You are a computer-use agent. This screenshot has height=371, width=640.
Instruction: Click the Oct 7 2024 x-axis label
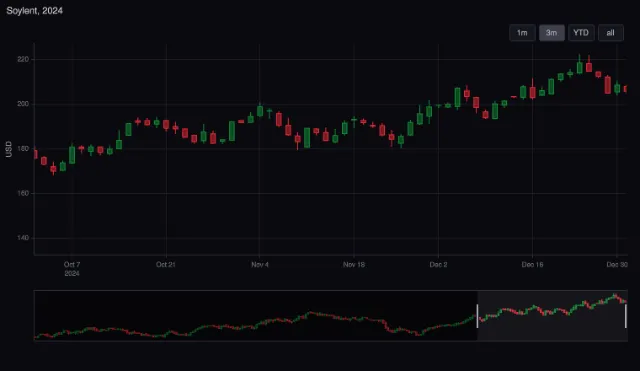[72, 269]
